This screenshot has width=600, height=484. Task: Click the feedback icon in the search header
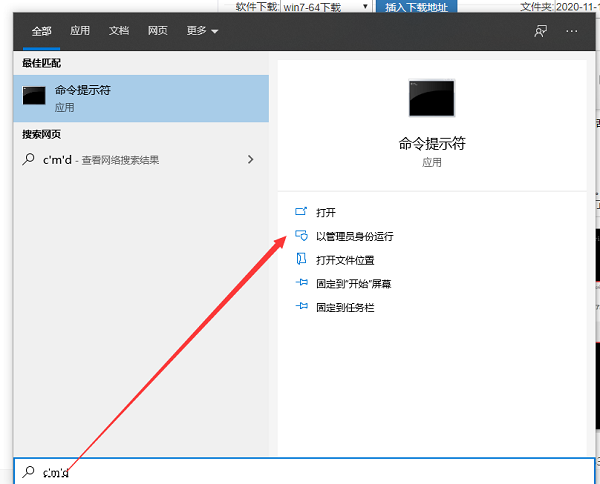[x=540, y=31]
